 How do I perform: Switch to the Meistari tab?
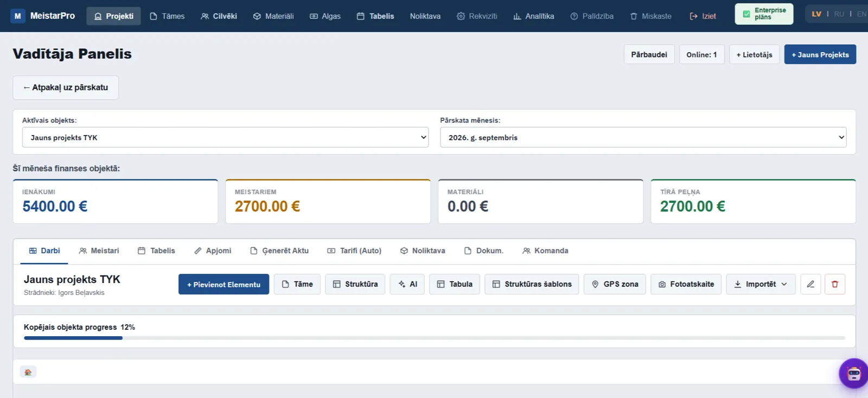pos(99,251)
